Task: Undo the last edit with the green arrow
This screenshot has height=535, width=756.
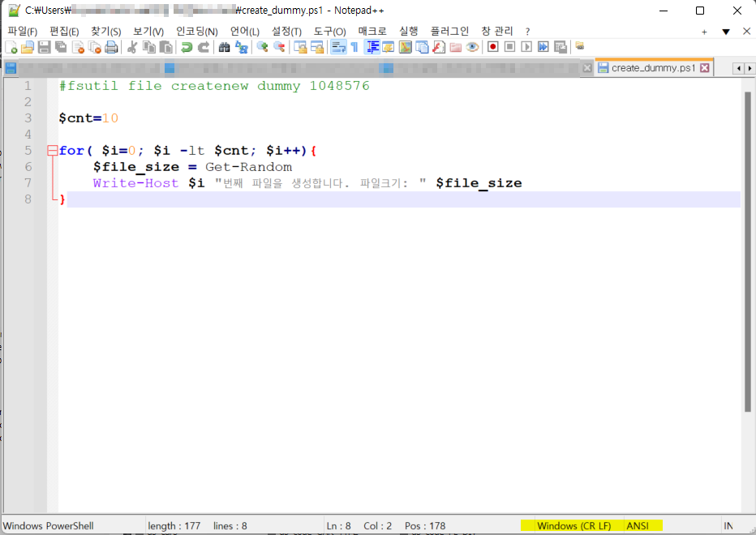Action: point(186,47)
